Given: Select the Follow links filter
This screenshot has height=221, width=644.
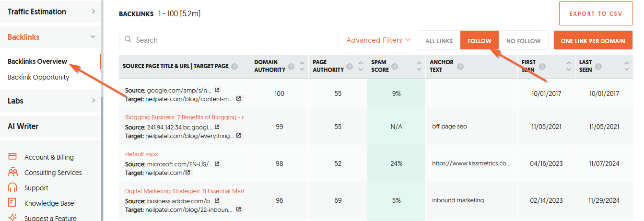Looking at the screenshot, I should tap(479, 41).
